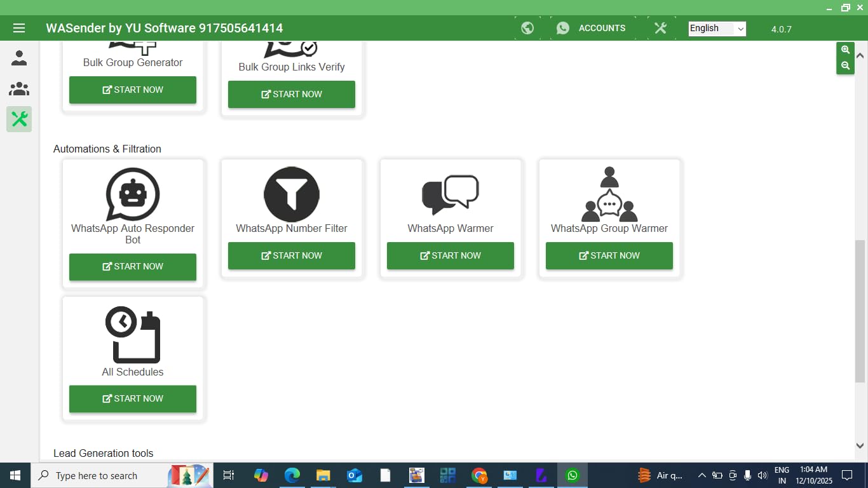Image resolution: width=868 pixels, height=488 pixels.
Task: Start the WhatsApp Warmer tool
Action: [x=450, y=255]
